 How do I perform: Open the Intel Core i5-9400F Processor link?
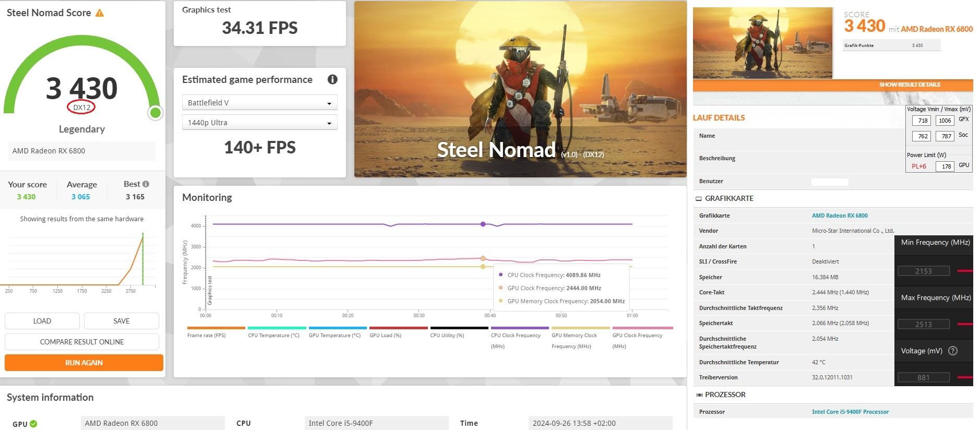[x=850, y=412]
